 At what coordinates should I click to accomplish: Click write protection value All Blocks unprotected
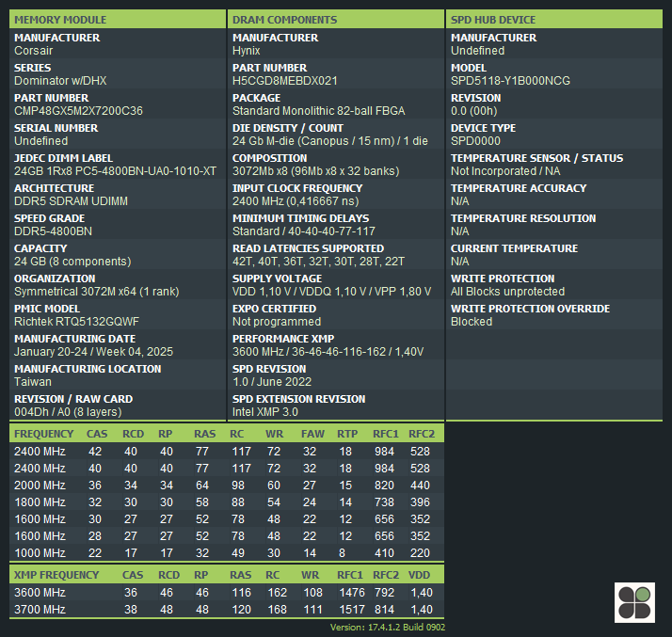[x=507, y=292]
